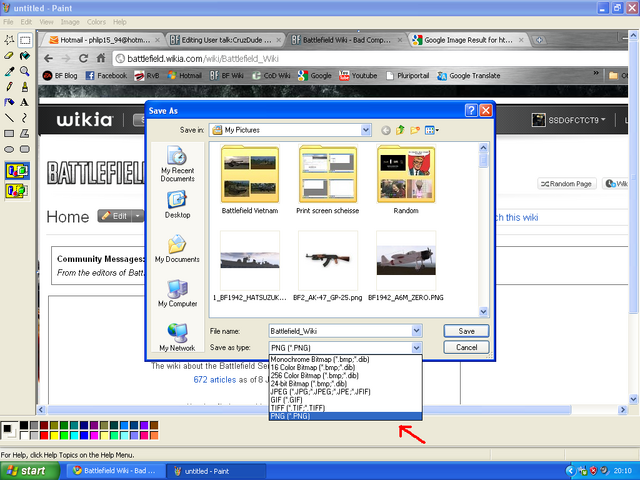Select the Text tool in Paint
The height and width of the screenshot is (480, 640).
click(x=25, y=102)
